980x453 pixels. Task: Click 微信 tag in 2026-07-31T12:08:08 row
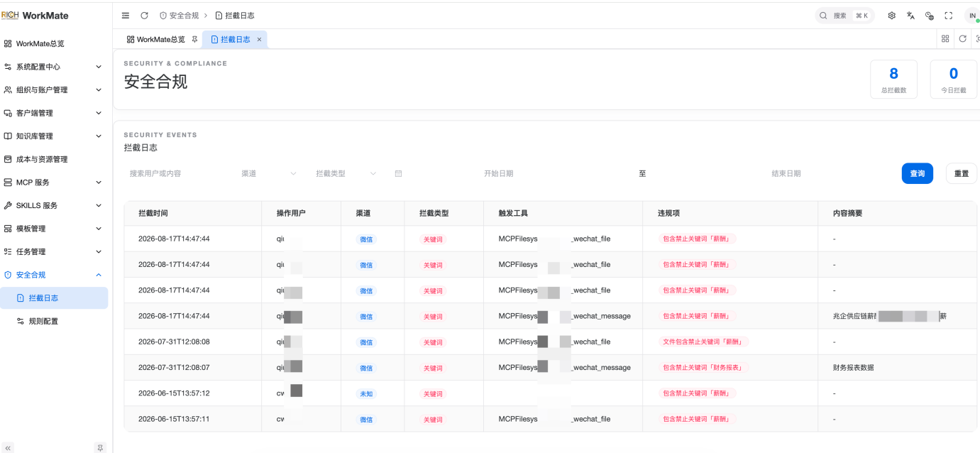[x=366, y=342]
